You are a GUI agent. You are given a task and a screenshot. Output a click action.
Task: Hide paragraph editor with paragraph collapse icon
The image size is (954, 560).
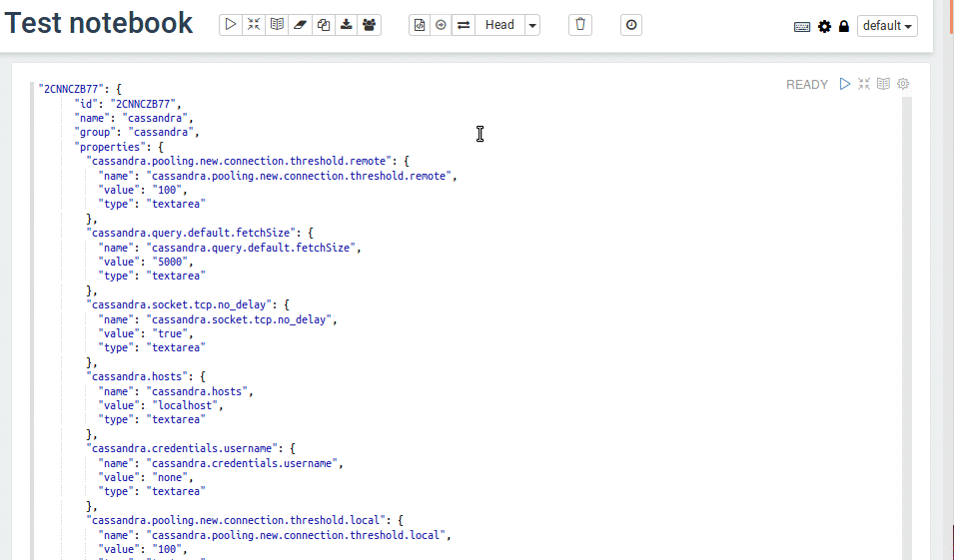pos(864,84)
